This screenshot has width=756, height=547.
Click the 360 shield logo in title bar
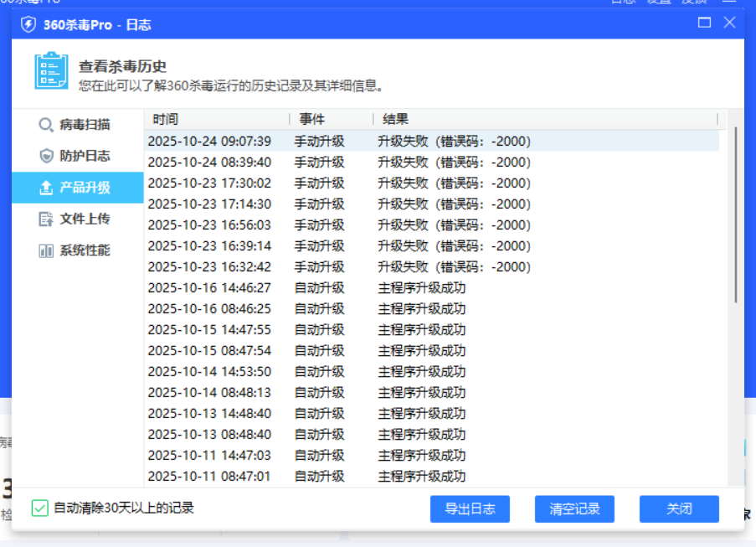click(28, 24)
